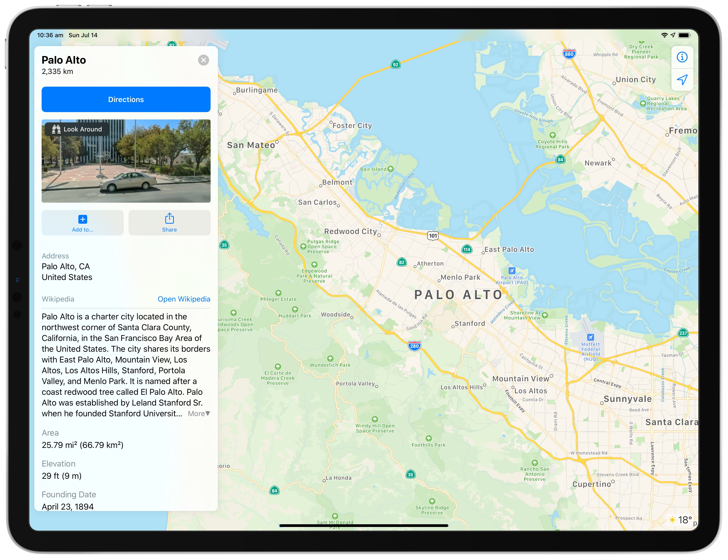Tap El Corte de Madera Creek Preserve marker
The image size is (728, 560).
(x=278, y=367)
